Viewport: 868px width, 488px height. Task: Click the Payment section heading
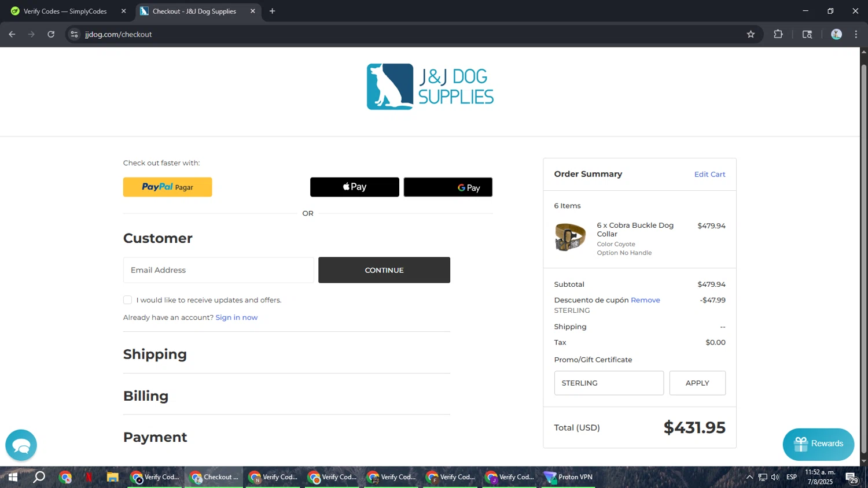coord(155,437)
